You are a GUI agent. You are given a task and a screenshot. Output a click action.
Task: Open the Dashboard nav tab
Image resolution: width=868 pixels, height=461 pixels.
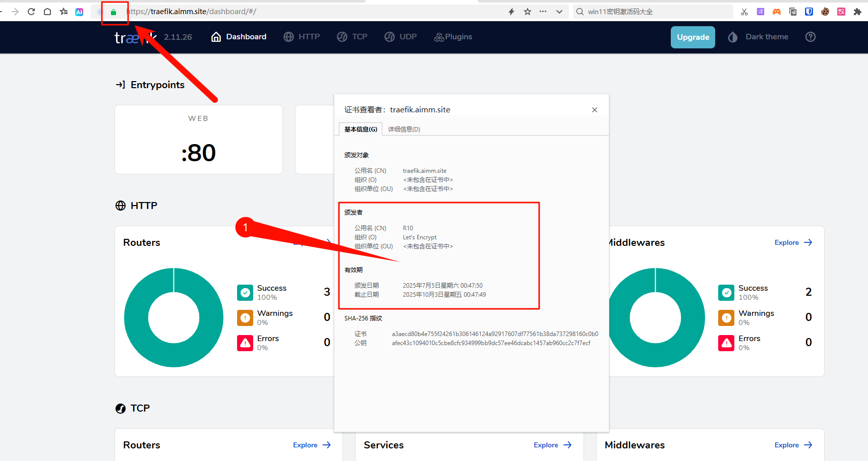click(239, 37)
